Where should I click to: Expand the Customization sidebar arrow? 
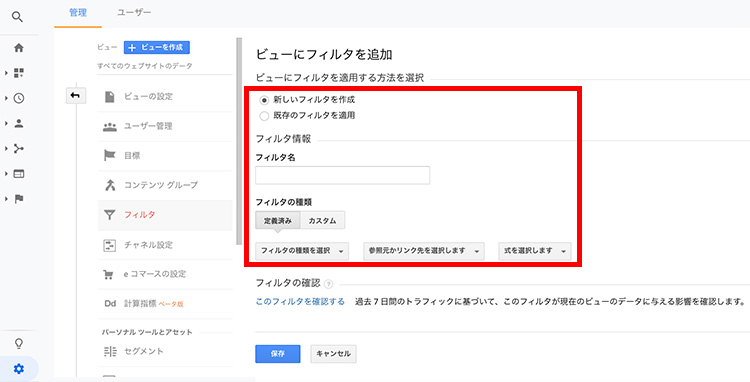[6, 73]
